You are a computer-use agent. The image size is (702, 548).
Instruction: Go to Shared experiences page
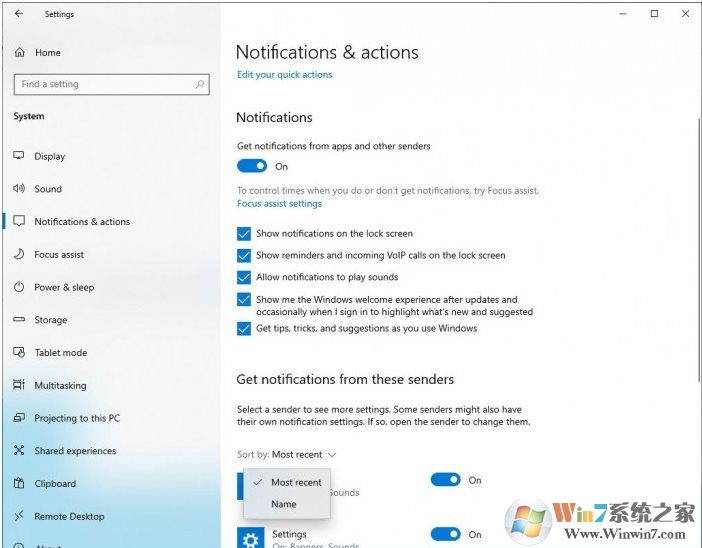(x=75, y=451)
